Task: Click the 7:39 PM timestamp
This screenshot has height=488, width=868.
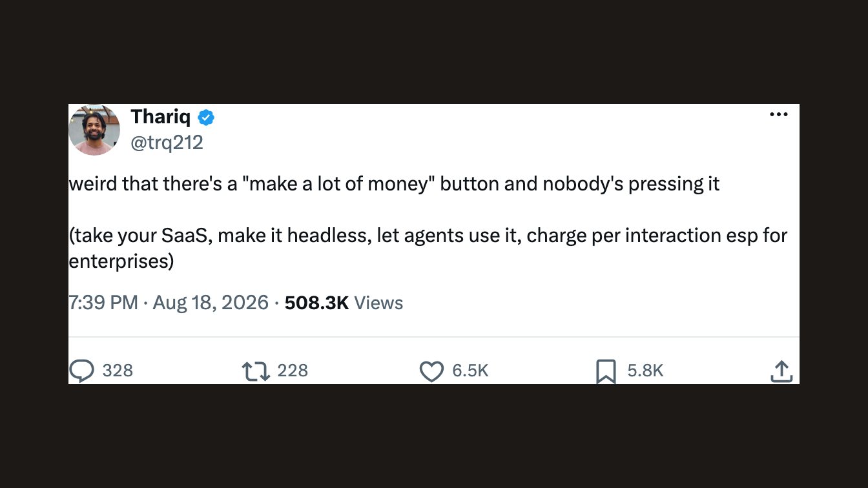Action: tap(103, 303)
